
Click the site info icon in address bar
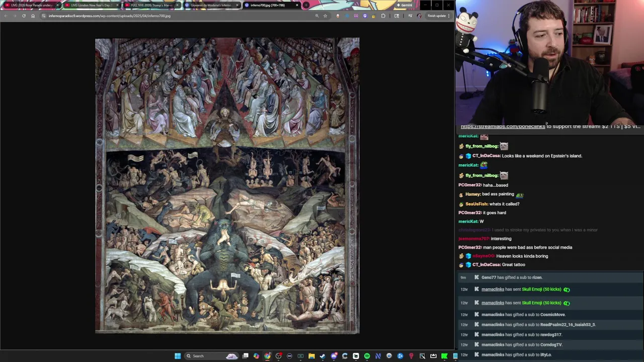click(x=44, y=16)
